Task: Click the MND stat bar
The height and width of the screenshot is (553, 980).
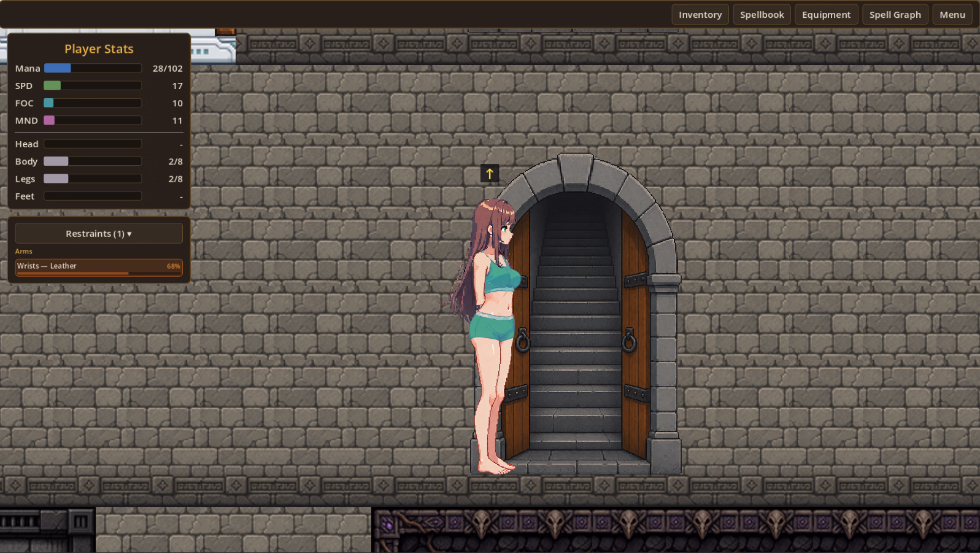Action: coord(93,120)
